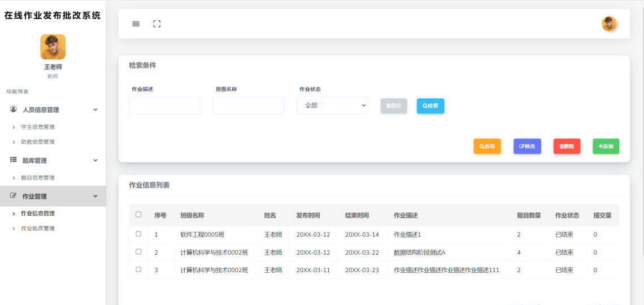Open 作业批改管理 in the sidebar

pos(38,228)
